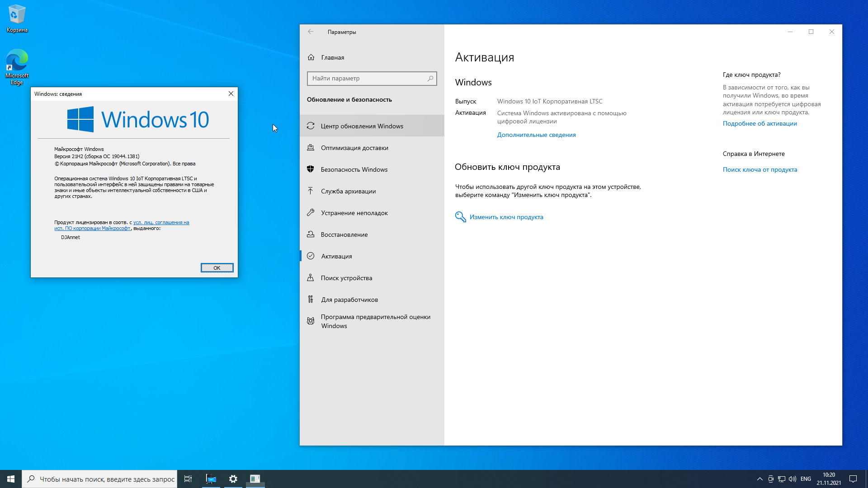Click the search magnifier in Settings search box
Screen dimensions: 868x488
coord(430,79)
